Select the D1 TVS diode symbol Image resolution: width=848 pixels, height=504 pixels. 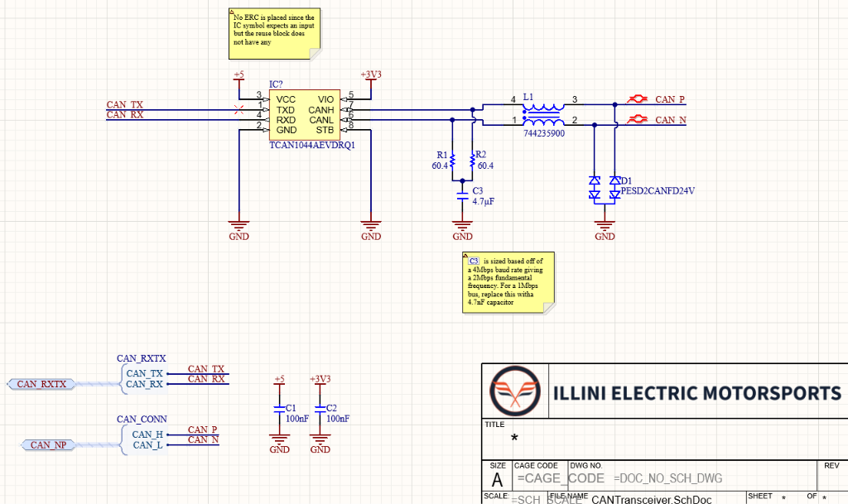(x=605, y=190)
